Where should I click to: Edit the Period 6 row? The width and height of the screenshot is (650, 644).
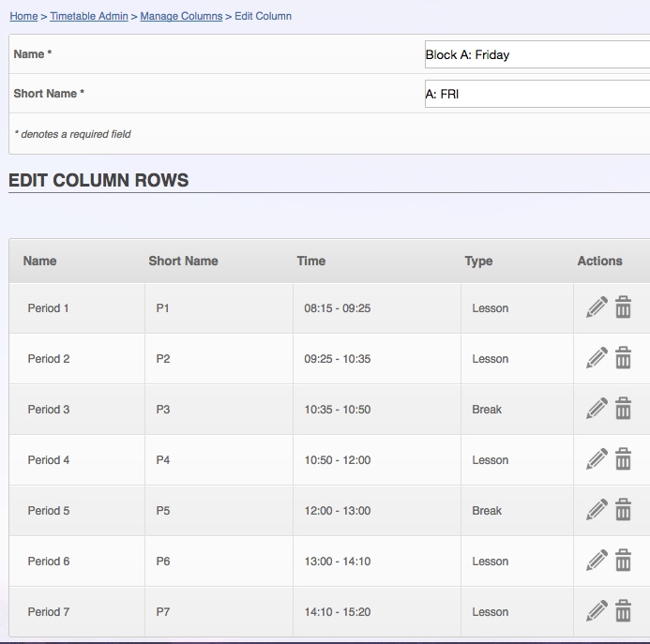(597, 560)
